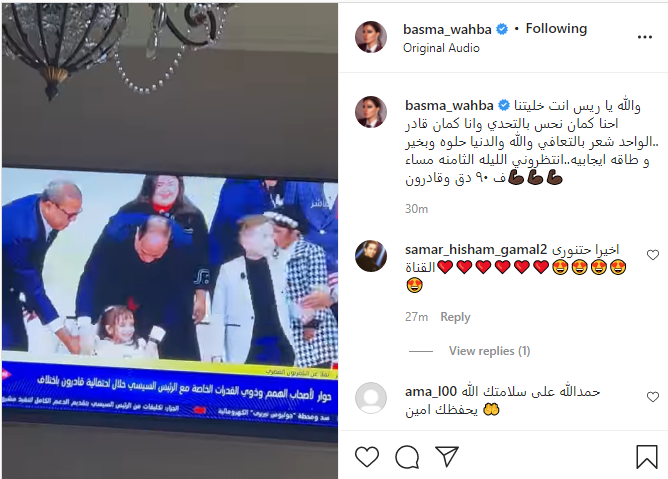668x479 pixels.
Task: Like ama_l00's comment
Action: [x=653, y=397]
